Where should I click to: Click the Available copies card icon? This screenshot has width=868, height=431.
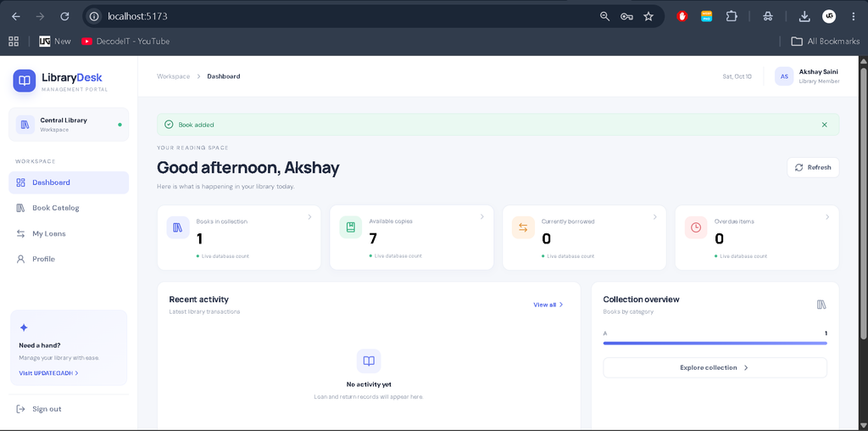[x=350, y=227]
